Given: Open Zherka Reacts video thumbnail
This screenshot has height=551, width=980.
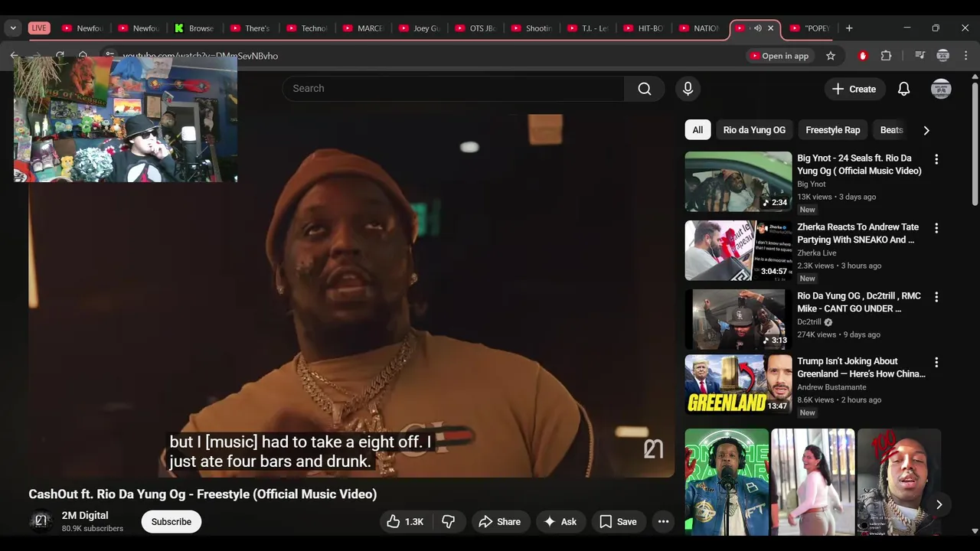Looking at the screenshot, I should [x=738, y=250].
